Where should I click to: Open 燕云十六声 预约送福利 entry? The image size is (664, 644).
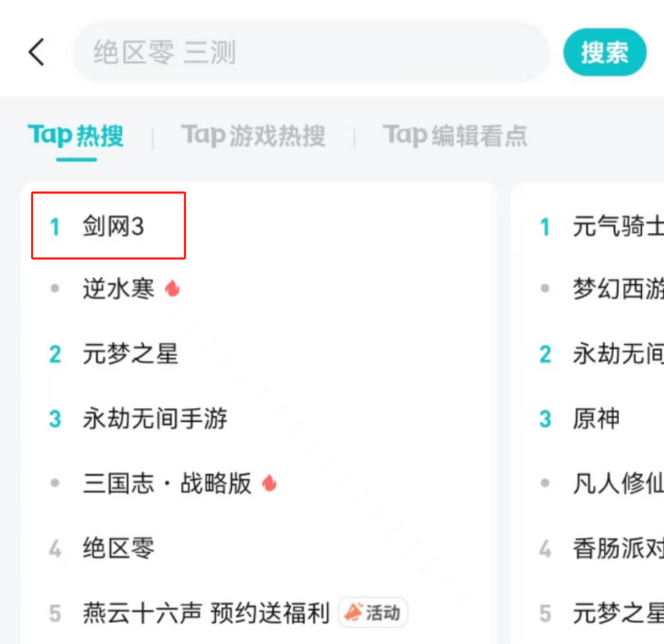click(x=207, y=613)
